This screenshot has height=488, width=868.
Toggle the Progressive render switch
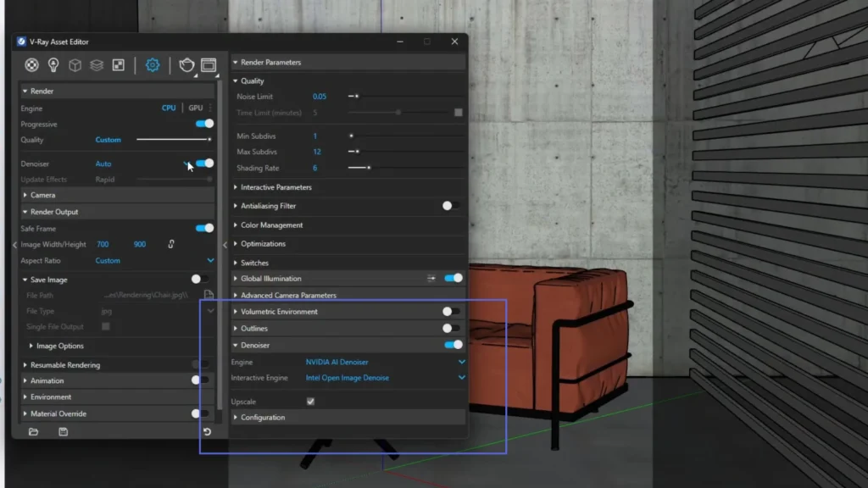click(204, 124)
